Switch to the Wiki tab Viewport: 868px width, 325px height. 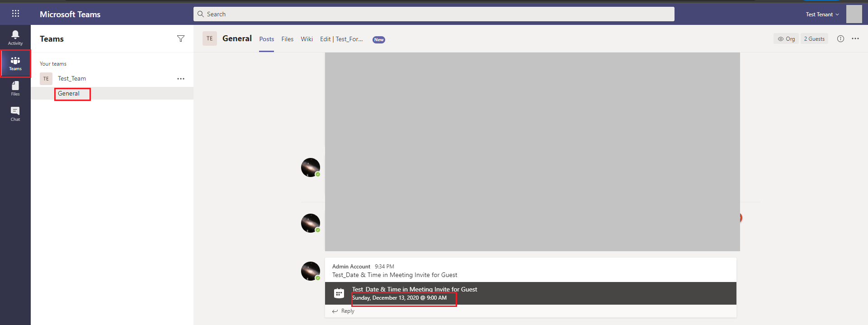pyautogui.click(x=307, y=39)
